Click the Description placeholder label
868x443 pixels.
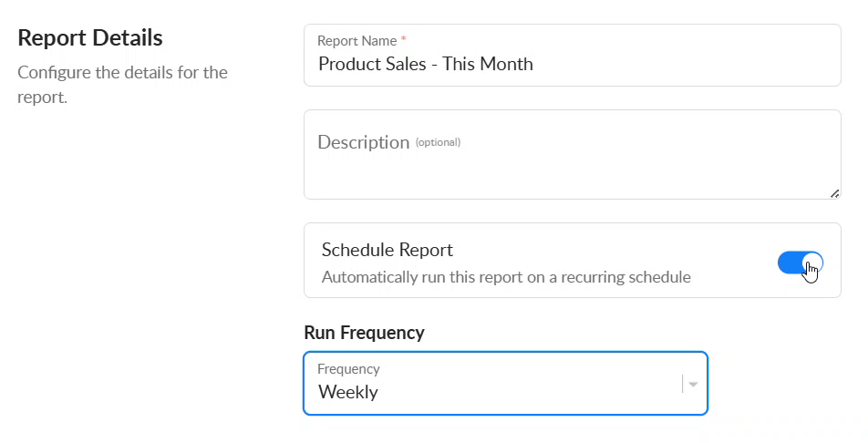(x=363, y=142)
